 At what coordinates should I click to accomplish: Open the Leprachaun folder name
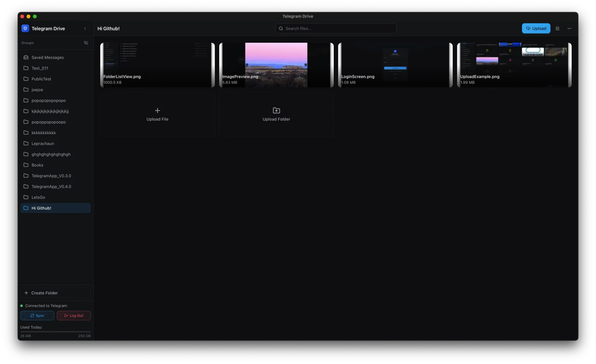pos(43,144)
